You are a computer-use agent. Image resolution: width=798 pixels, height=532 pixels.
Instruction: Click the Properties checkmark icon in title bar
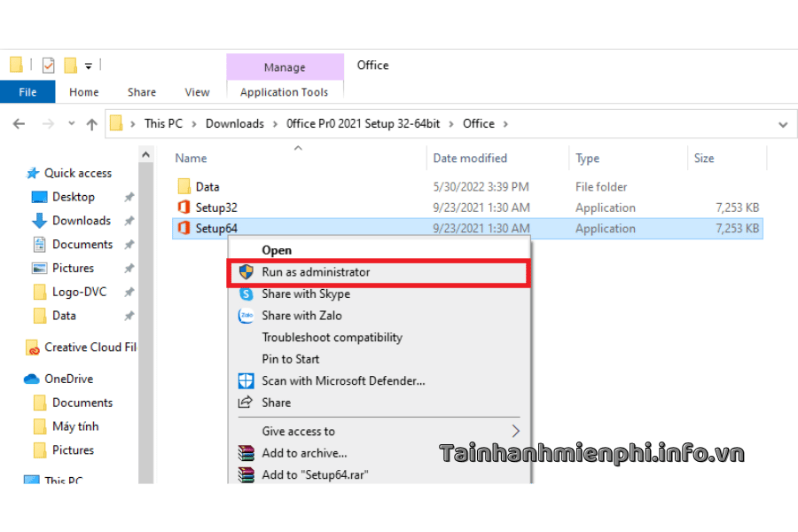(x=48, y=66)
